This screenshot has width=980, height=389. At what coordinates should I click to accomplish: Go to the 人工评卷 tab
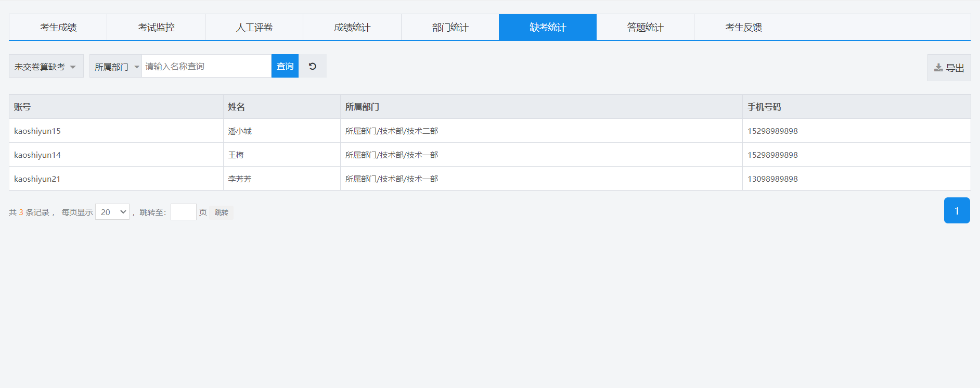[x=254, y=28]
